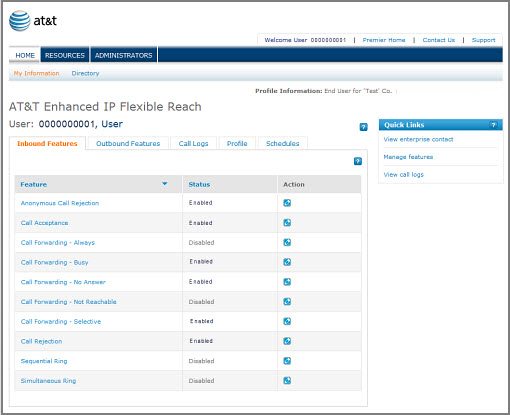Switch to the Call Logs tab
Screen dimensions: 510x415
tap(193, 144)
